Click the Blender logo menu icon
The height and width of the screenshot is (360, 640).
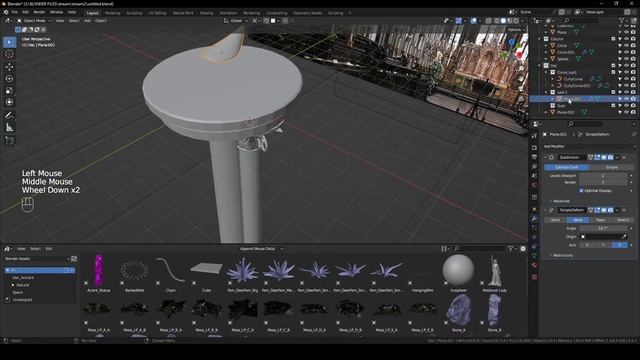[x=6, y=13]
